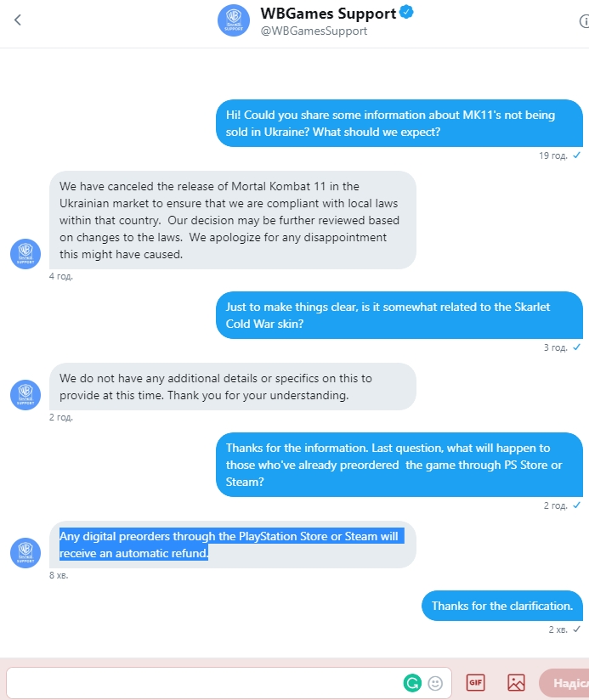Screen dimensions: 589x700
Task: Click avatar beside the automatic refund reply
Action: (x=25, y=553)
